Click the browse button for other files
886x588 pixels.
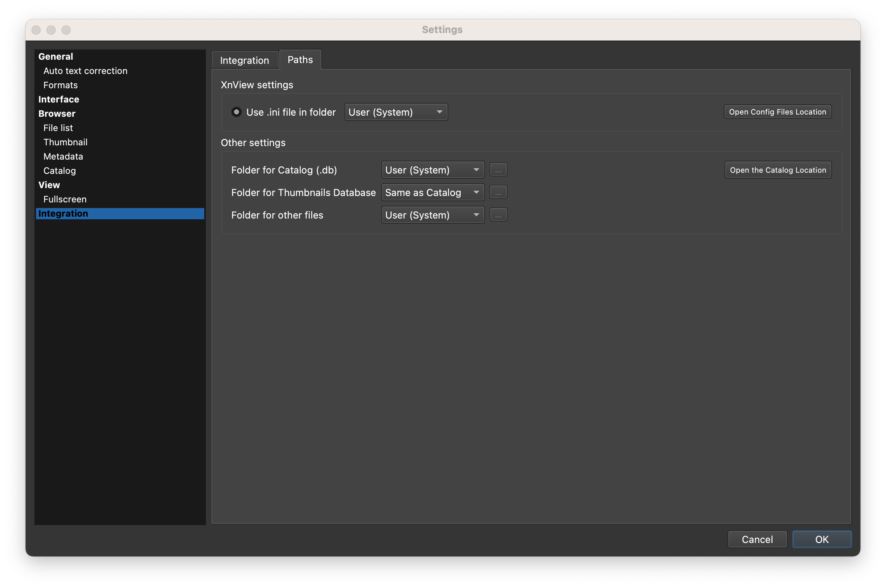click(498, 215)
